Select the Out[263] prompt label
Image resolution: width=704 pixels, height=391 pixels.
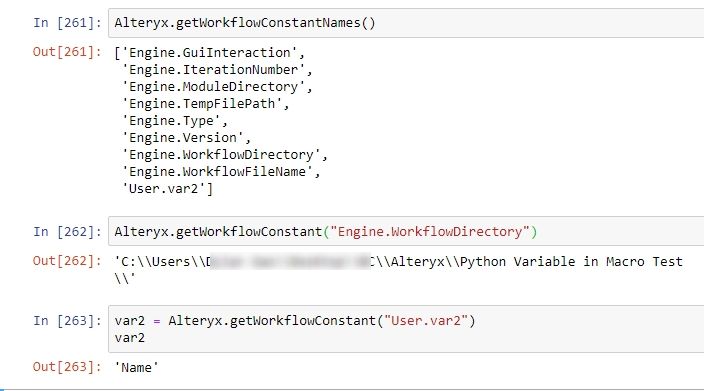point(67,367)
